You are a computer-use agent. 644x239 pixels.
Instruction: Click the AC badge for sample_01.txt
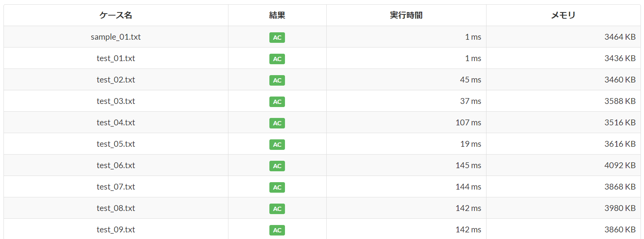(277, 37)
